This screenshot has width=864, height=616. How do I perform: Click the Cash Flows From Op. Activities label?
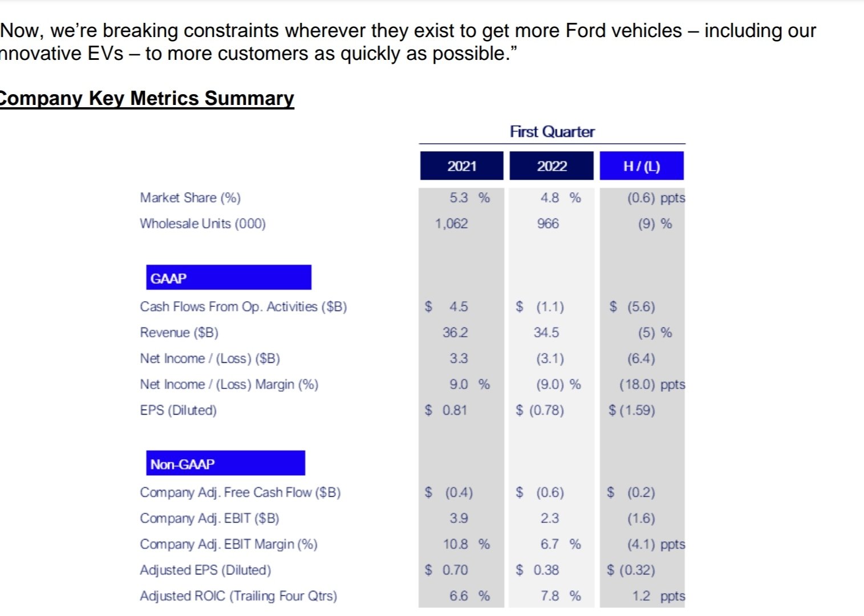click(243, 307)
